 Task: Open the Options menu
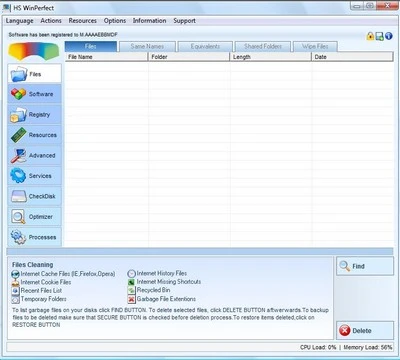115,21
